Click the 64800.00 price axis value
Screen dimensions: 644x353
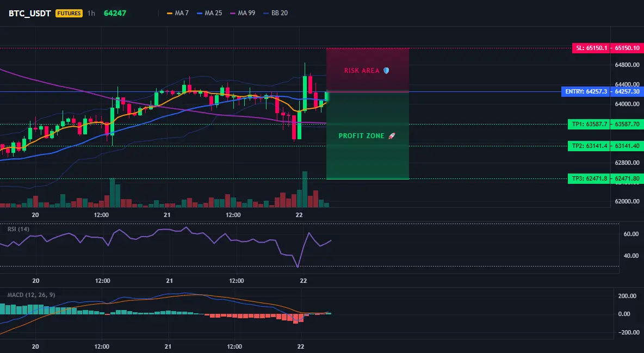coord(627,65)
